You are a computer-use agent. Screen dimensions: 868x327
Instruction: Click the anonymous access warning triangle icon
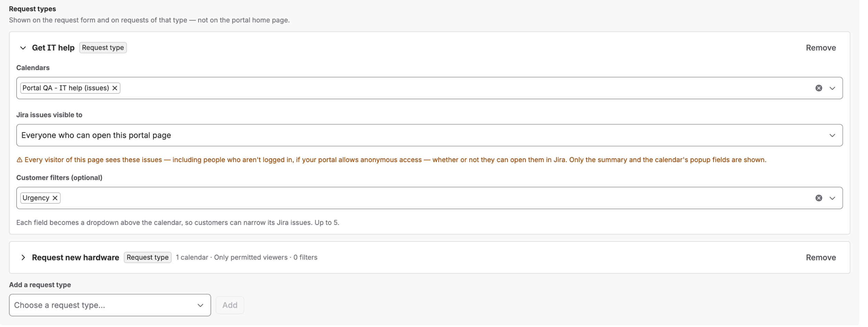20,160
